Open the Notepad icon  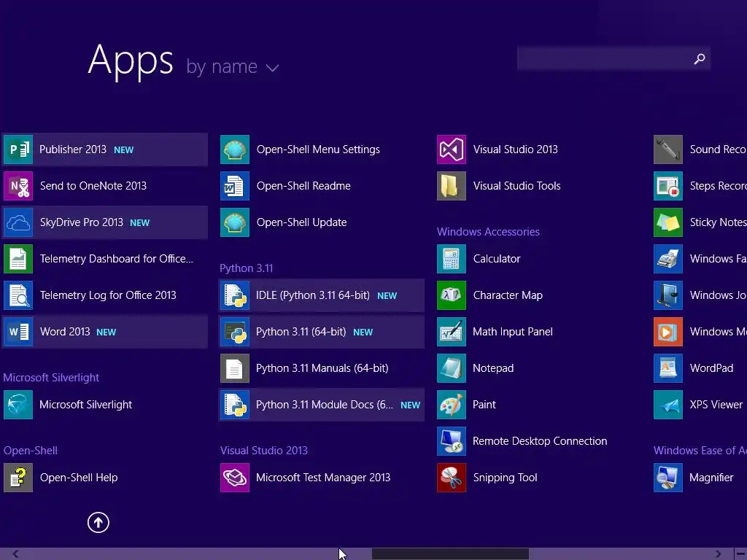(x=451, y=368)
